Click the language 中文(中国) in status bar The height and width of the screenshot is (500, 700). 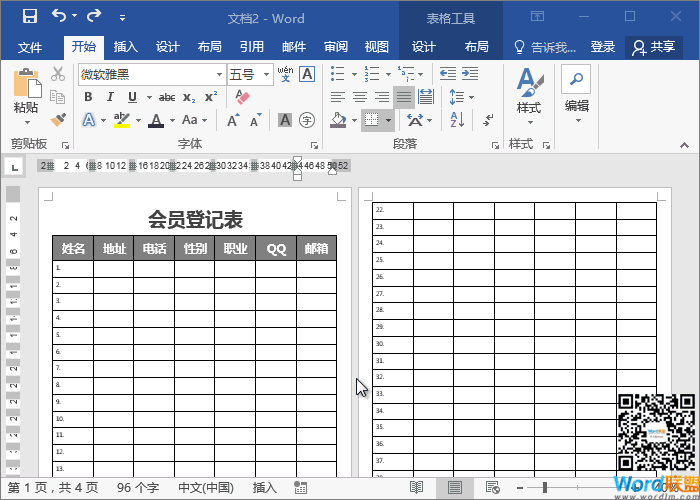point(206,488)
